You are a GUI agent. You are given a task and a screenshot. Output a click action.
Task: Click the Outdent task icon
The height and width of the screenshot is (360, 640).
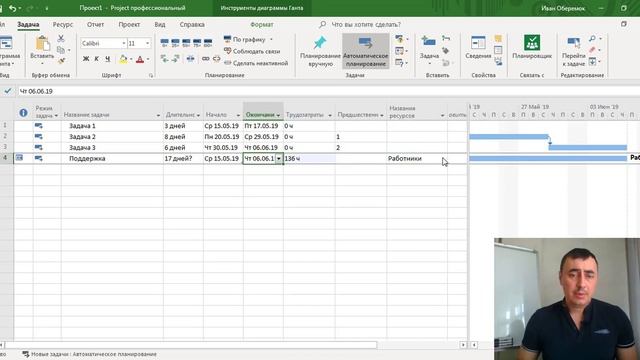[x=164, y=59]
